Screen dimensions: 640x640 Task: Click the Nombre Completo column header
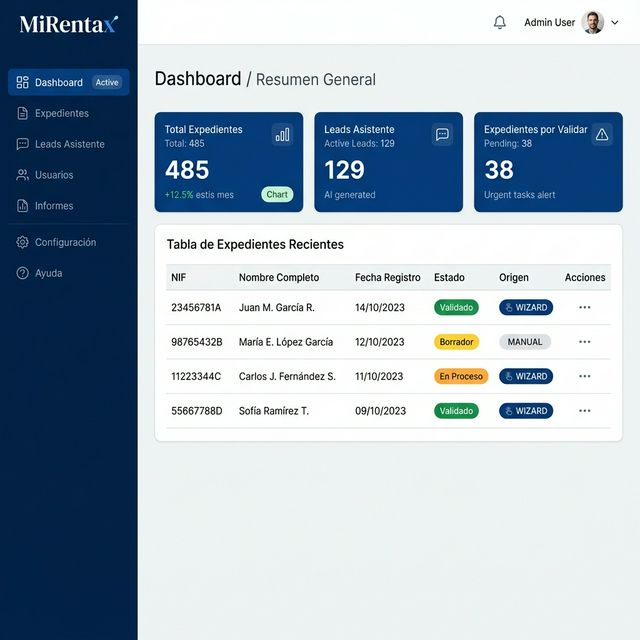click(x=279, y=278)
